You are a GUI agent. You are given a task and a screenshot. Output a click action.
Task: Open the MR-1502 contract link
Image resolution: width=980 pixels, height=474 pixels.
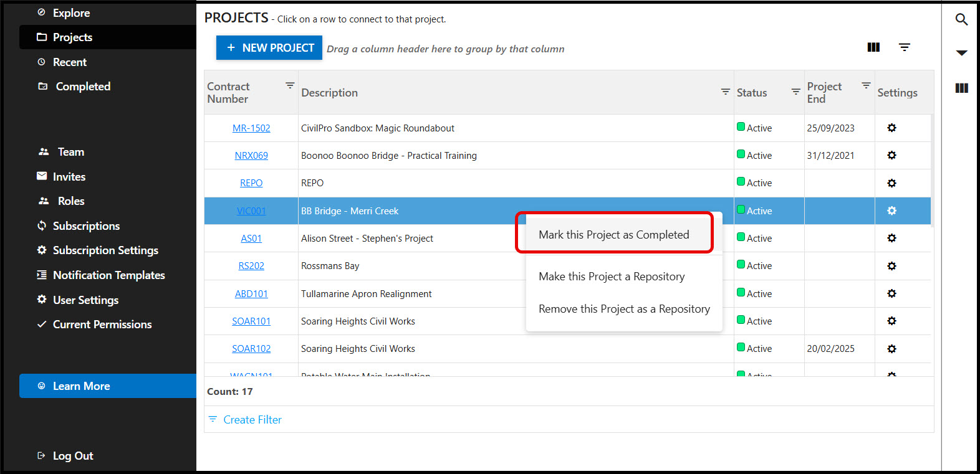tap(251, 128)
